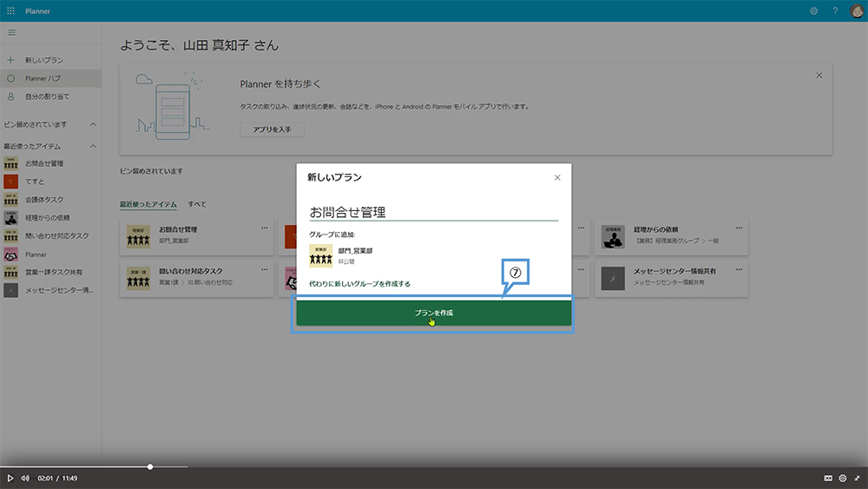Open the メッセージセンター情報共有 plan card

(x=671, y=279)
